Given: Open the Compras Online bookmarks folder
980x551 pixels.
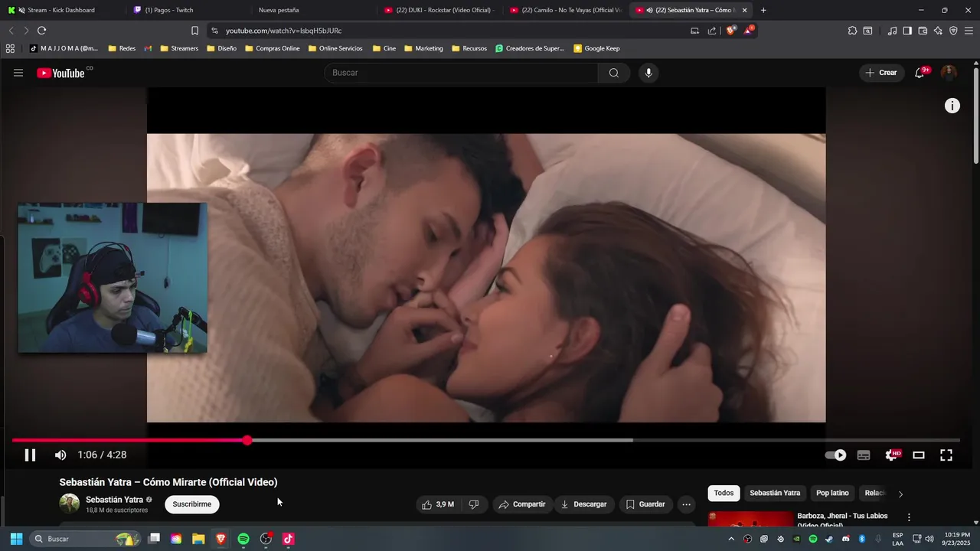Looking at the screenshot, I should (272, 48).
